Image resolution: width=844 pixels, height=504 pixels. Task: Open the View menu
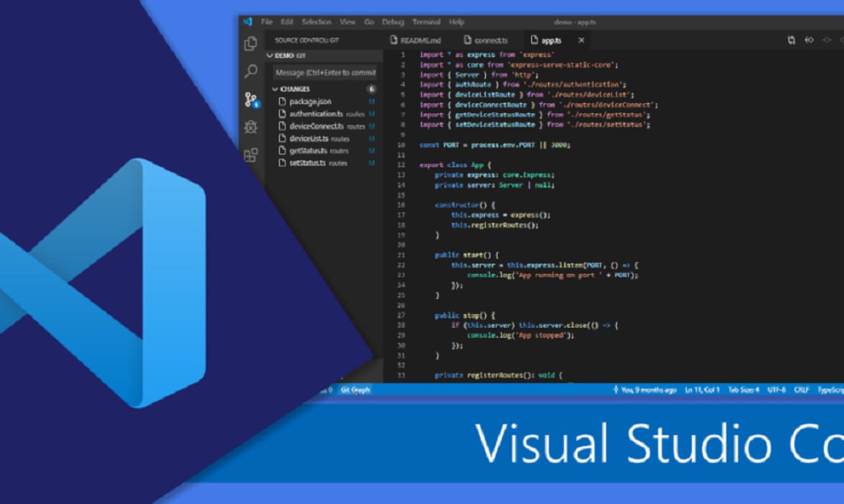pyautogui.click(x=347, y=22)
